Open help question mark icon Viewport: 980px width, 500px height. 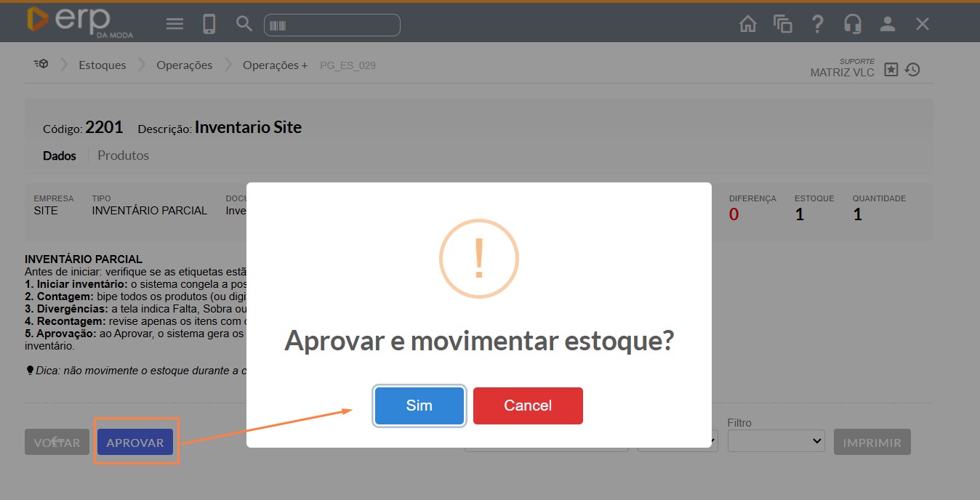[817, 24]
